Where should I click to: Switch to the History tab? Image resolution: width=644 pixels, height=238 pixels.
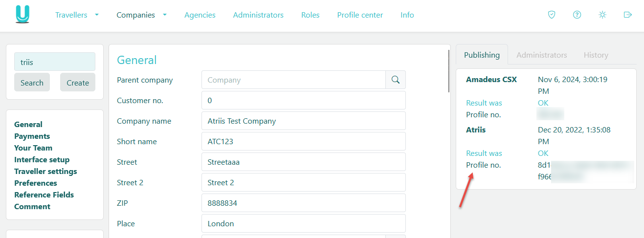click(x=596, y=55)
